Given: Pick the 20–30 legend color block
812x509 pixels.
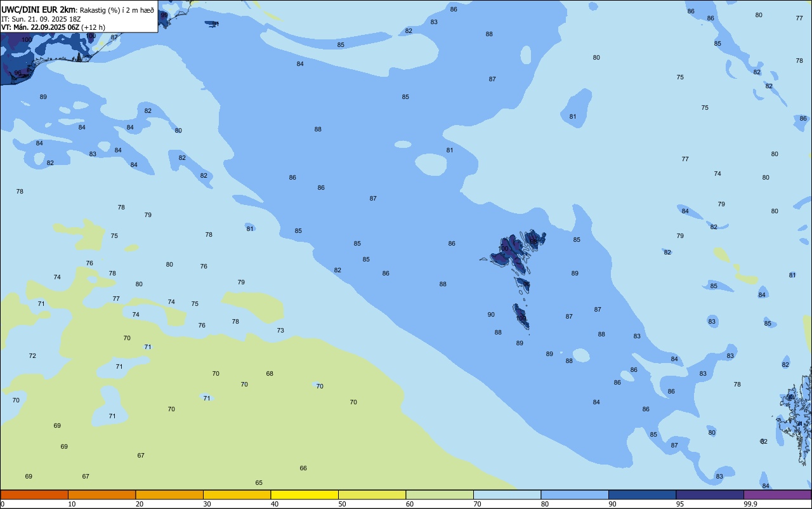Looking at the screenshot, I should [169, 494].
